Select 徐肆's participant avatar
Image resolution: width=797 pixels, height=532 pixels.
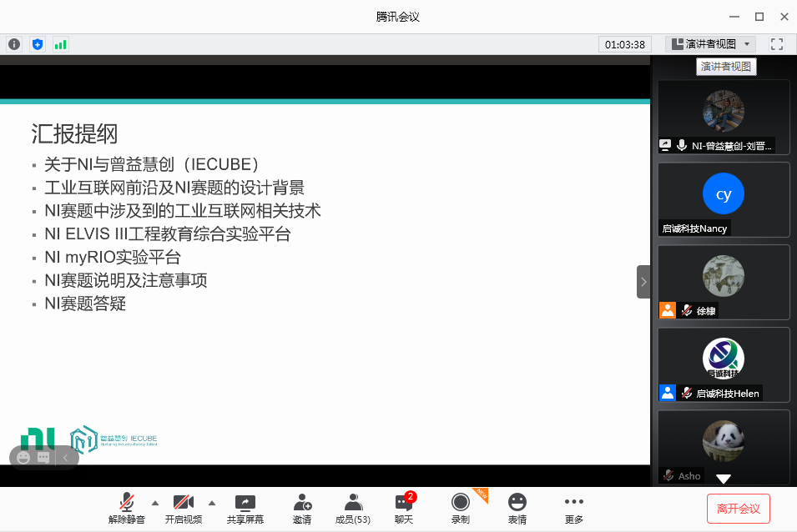[x=724, y=276]
